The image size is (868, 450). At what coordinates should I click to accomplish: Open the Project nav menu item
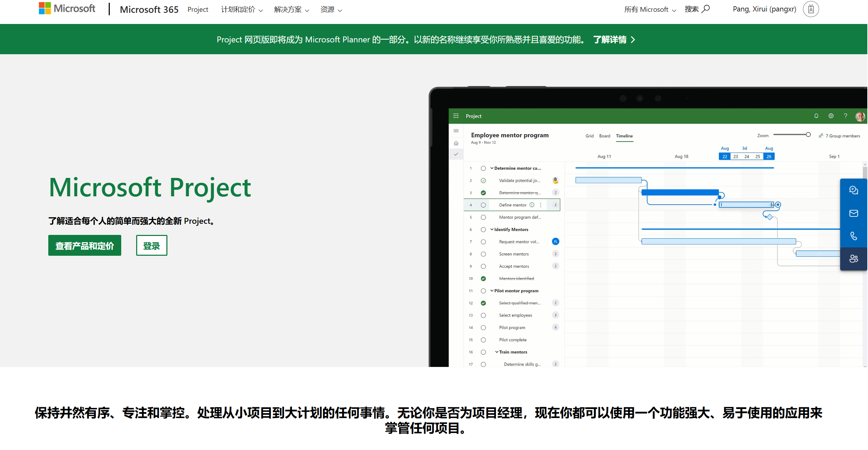coord(198,9)
